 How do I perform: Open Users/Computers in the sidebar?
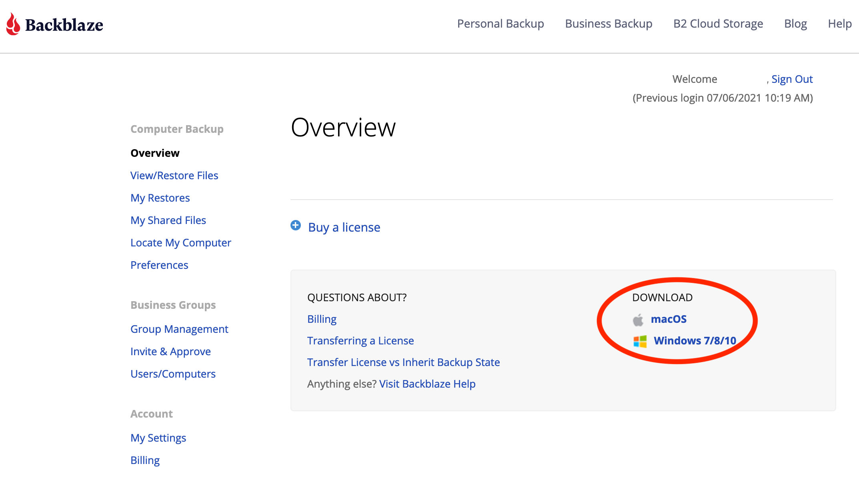173,374
